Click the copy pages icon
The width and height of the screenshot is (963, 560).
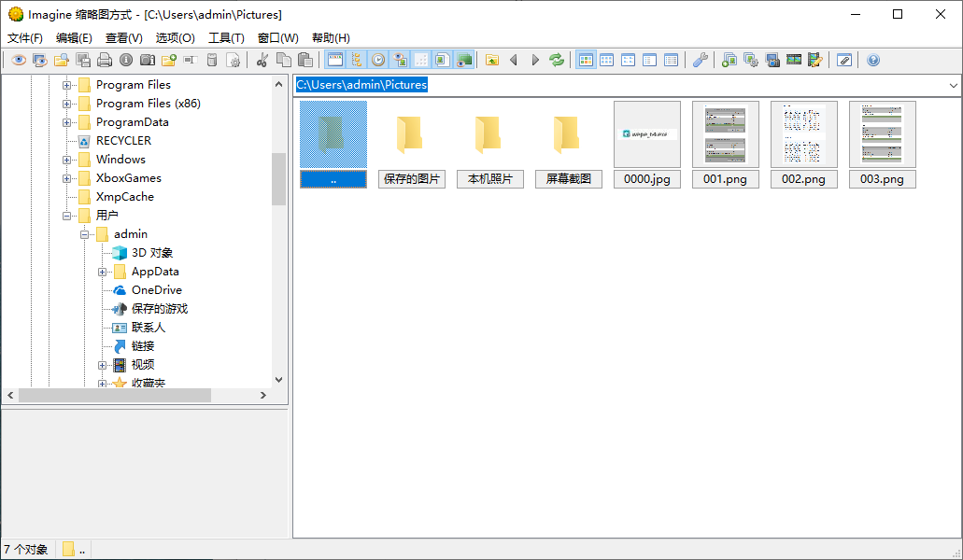coord(284,60)
